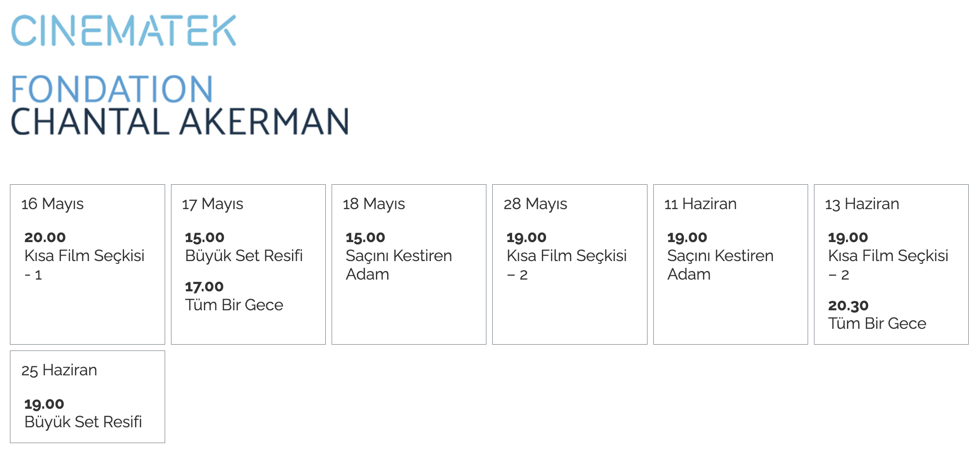Open Saçını Kestiren Adam on 18 Mayıs
This screenshot has height=458, width=980.
pos(399,265)
